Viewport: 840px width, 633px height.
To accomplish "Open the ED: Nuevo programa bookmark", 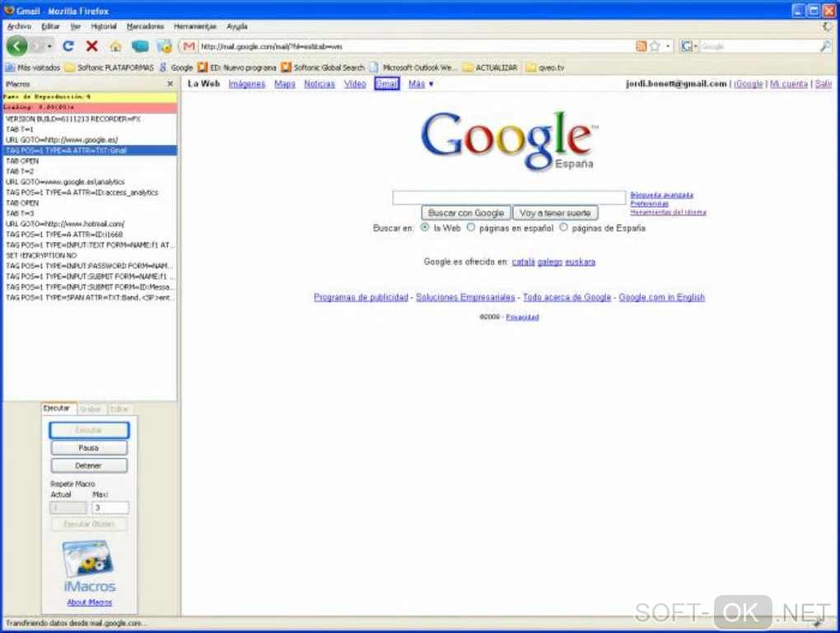I will point(237,67).
